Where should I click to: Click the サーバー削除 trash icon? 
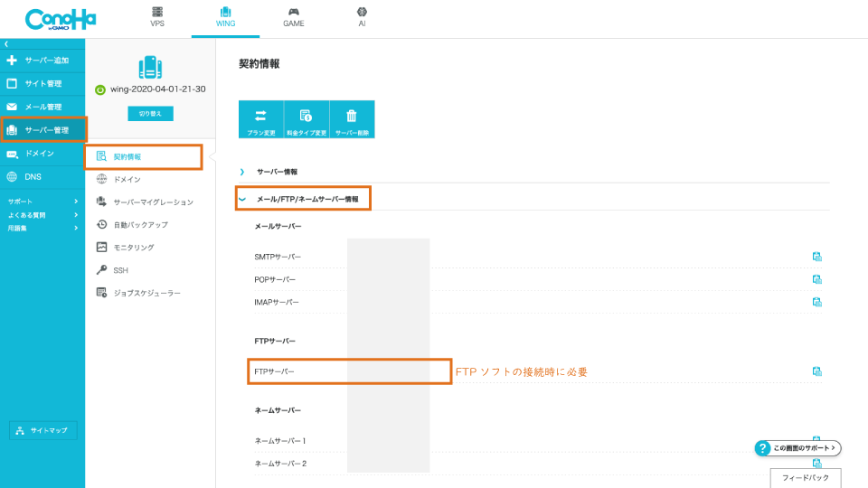click(352, 119)
